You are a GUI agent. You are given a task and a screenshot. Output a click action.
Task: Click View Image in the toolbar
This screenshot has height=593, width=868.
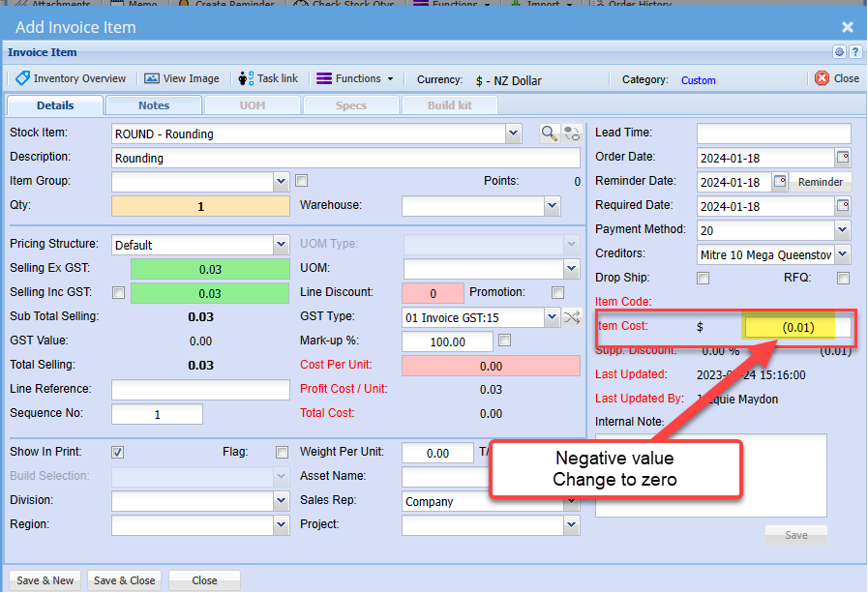(x=182, y=79)
